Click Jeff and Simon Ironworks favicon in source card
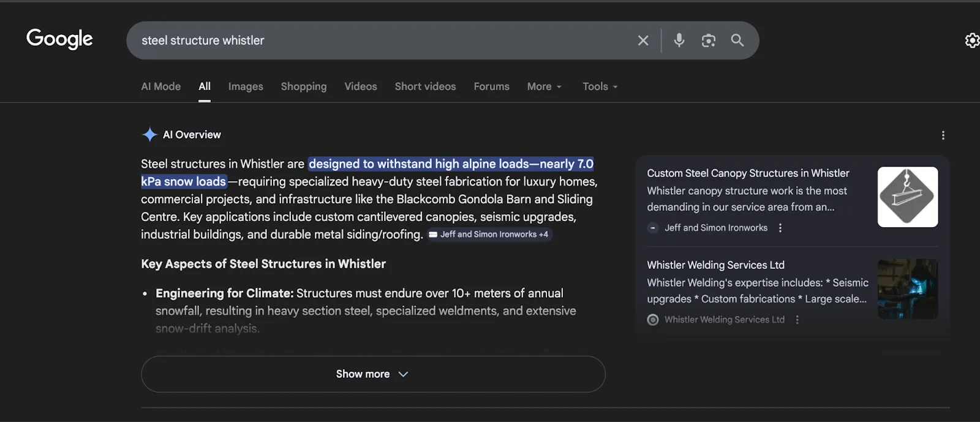Viewport: 980px width, 422px height. 653,228
